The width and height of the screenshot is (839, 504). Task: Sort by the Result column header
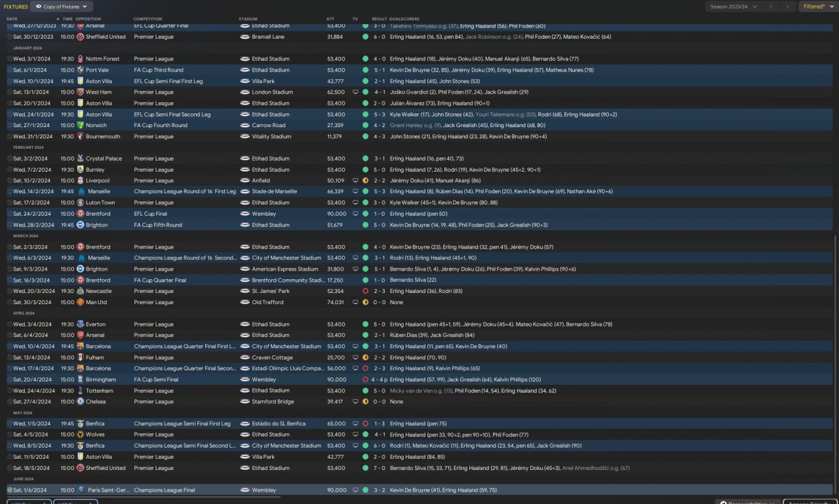(x=380, y=19)
